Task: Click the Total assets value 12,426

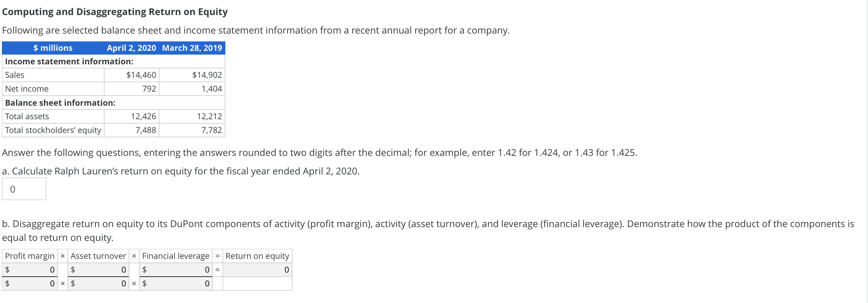Action: click(x=143, y=116)
